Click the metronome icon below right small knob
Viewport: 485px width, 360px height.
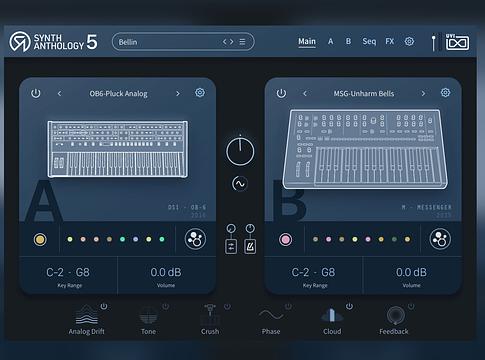tap(250, 247)
